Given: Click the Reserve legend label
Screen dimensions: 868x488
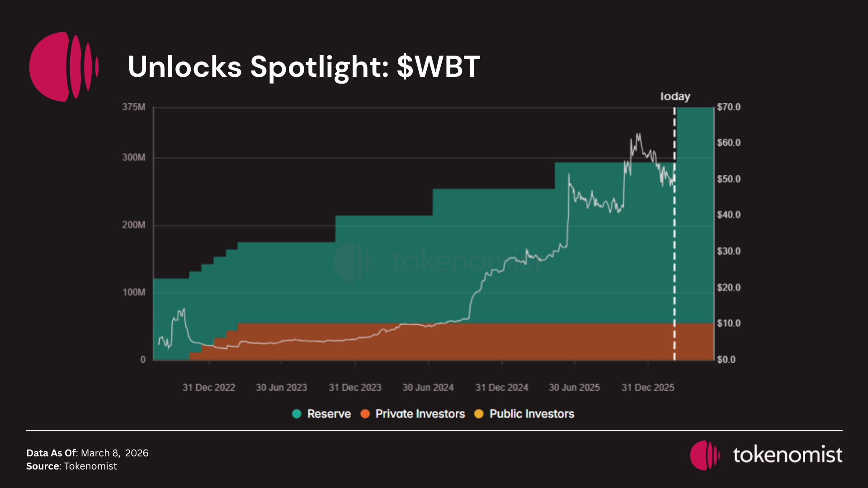Looking at the screenshot, I should (x=329, y=414).
